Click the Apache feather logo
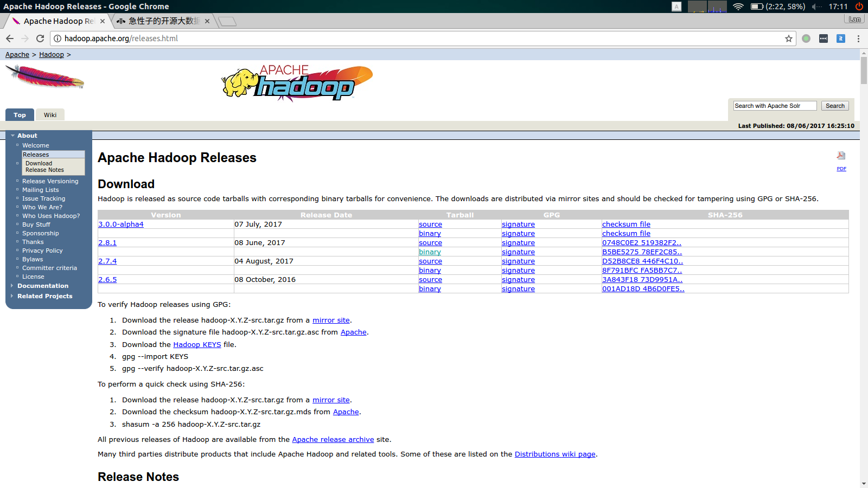This screenshot has width=868, height=488. 44,76
